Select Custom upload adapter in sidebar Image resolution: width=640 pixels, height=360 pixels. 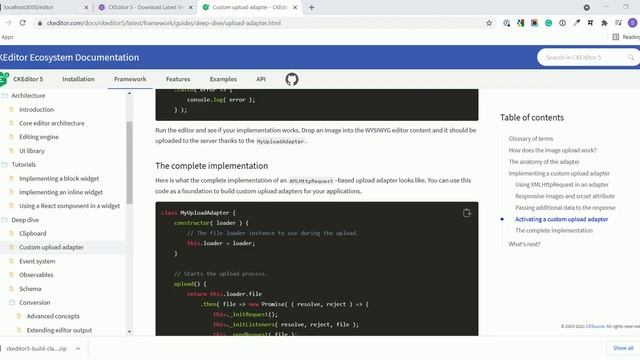tap(51, 247)
